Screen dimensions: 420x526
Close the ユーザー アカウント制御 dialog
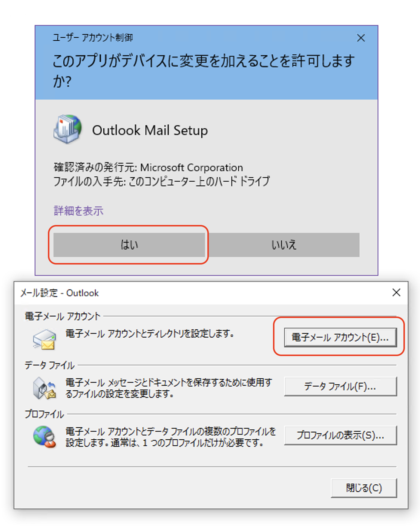[361, 38]
